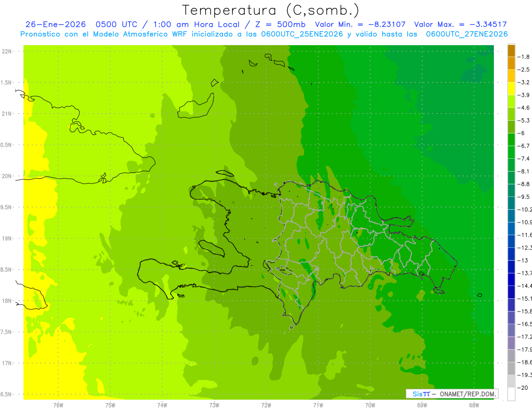
Task: Click the '18N' latitude label
Action: coord(7,301)
